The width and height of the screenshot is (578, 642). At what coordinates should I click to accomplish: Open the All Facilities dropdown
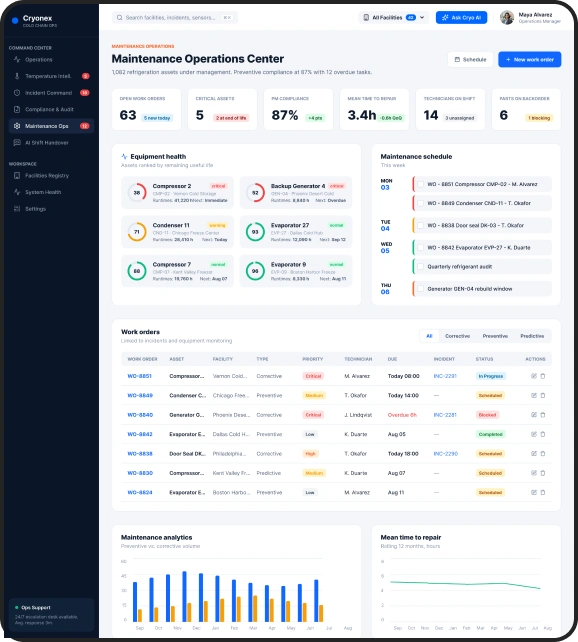tap(394, 18)
